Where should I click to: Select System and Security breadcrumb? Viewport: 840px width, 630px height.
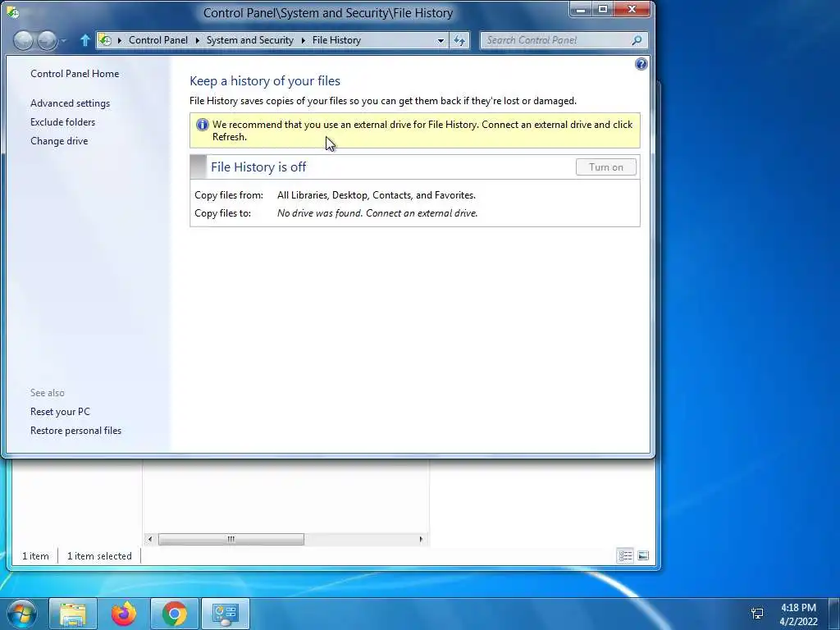[x=250, y=40]
